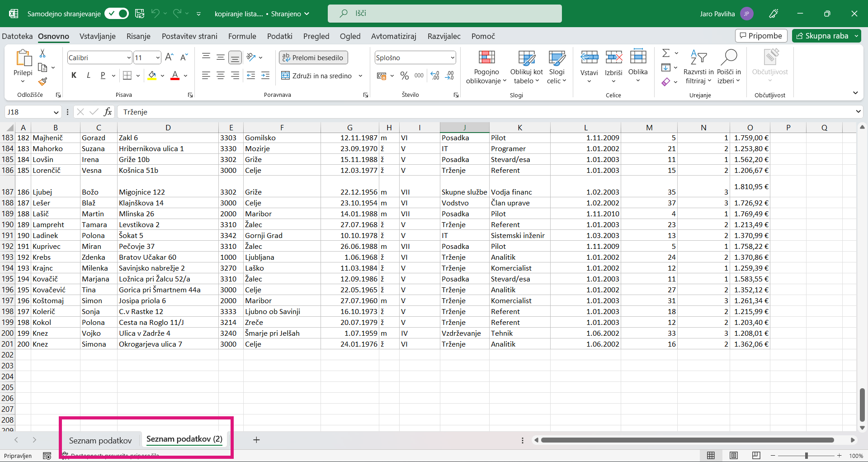The width and height of the screenshot is (868, 462).
Task: Click the Išči search box
Action: pos(445,14)
